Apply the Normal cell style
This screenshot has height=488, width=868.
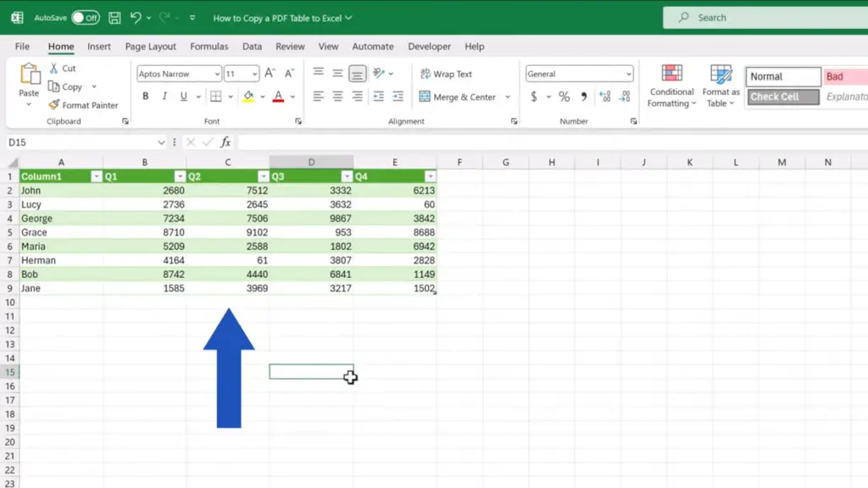click(x=782, y=76)
